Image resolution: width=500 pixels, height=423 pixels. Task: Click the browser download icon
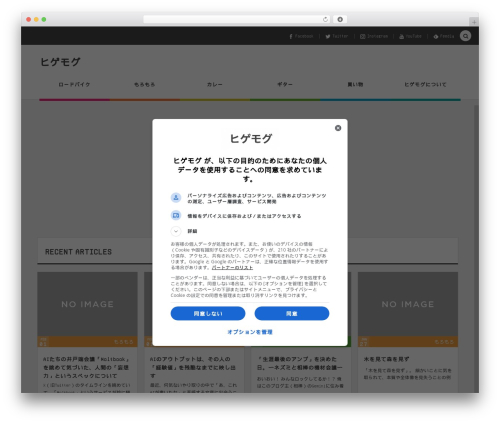point(340,19)
